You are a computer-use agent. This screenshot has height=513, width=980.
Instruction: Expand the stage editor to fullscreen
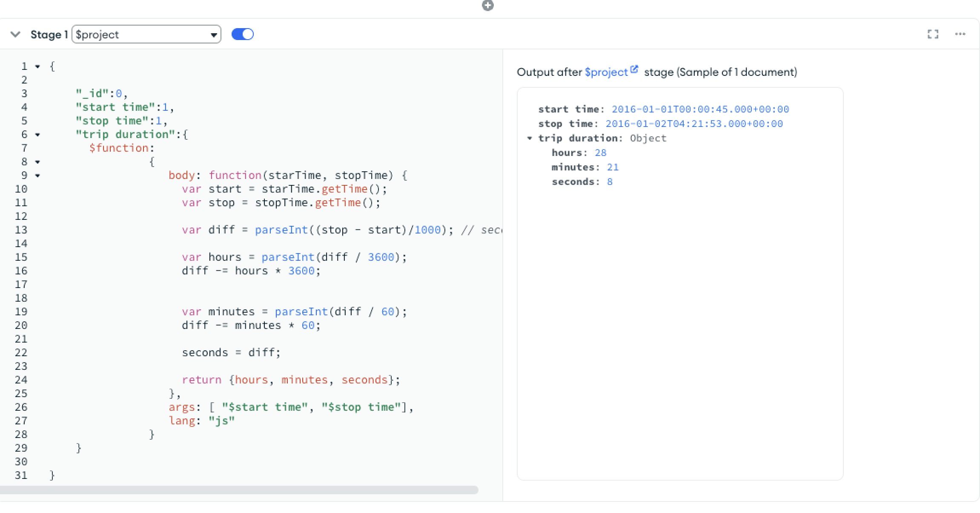[933, 34]
